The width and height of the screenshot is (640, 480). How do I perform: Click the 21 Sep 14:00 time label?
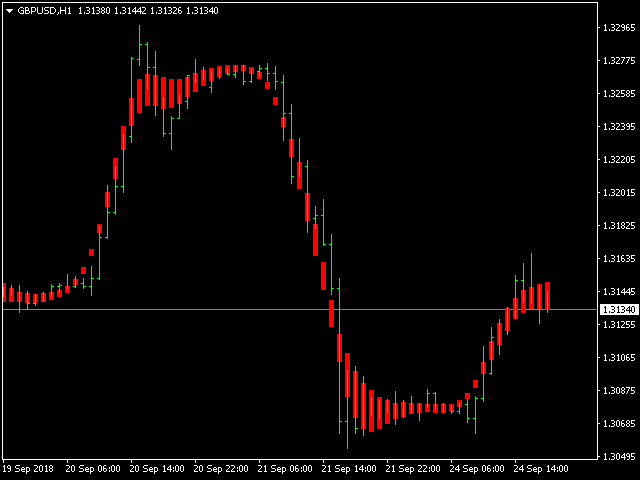(x=349, y=469)
